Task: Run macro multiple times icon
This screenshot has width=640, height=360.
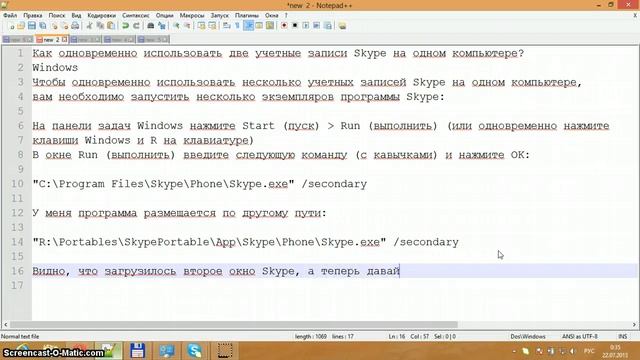Action: [316, 26]
